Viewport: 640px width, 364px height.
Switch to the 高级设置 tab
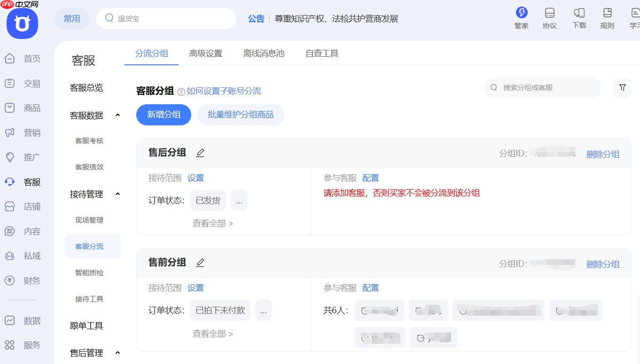206,54
